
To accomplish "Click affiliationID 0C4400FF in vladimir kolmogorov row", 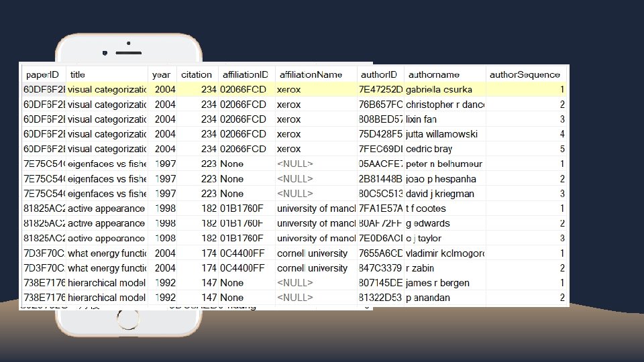I will pos(247,253).
